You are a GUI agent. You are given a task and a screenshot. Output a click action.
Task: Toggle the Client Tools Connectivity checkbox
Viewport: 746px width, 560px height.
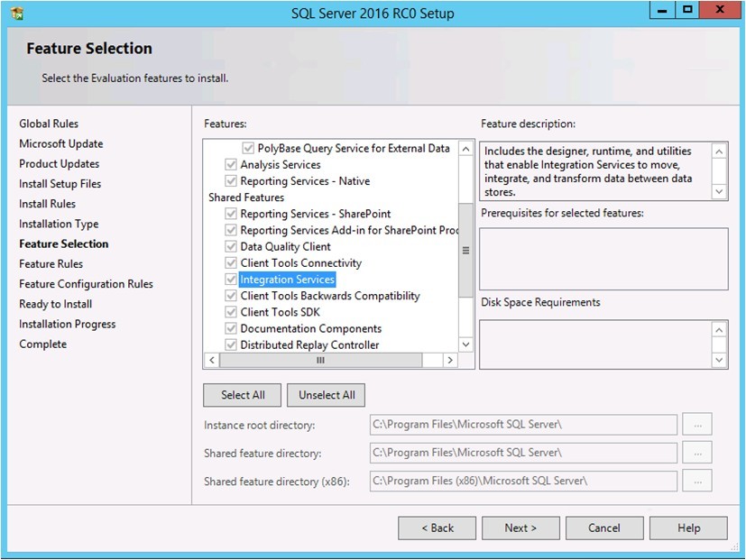(231, 263)
